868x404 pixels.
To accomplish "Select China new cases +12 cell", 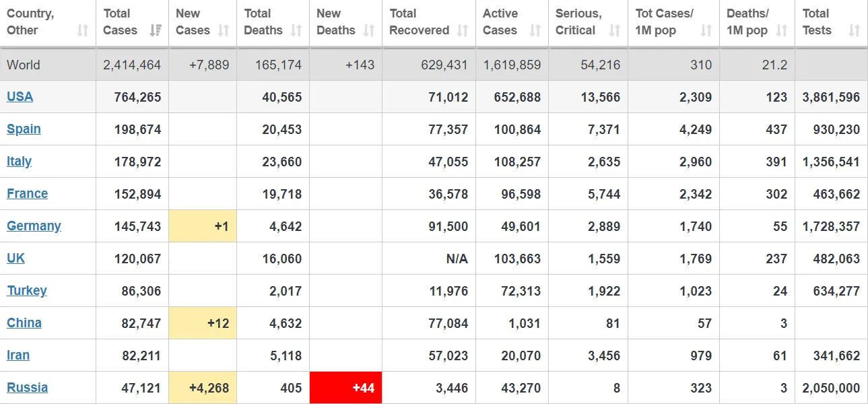I will 203,323.
